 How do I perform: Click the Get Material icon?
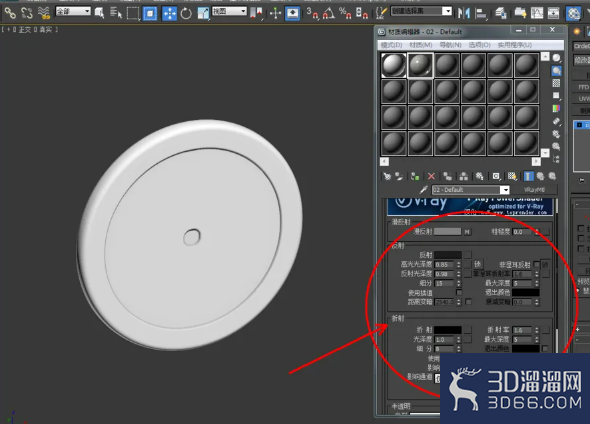387,176
